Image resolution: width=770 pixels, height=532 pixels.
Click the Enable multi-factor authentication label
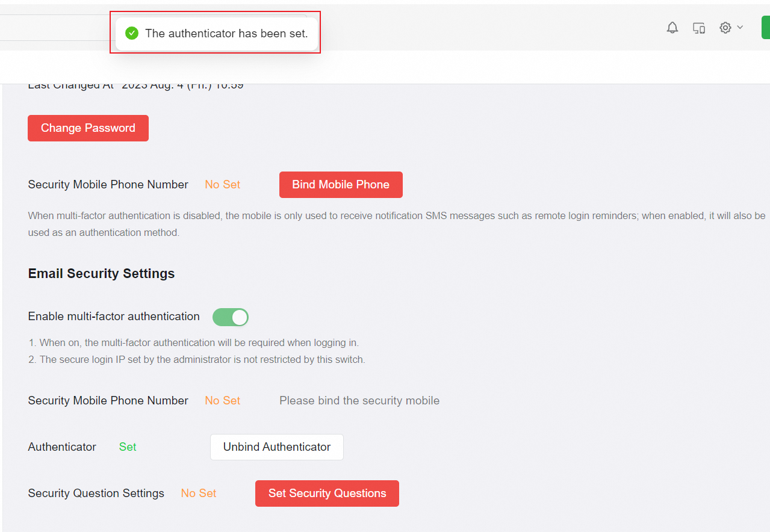(114, 317)
